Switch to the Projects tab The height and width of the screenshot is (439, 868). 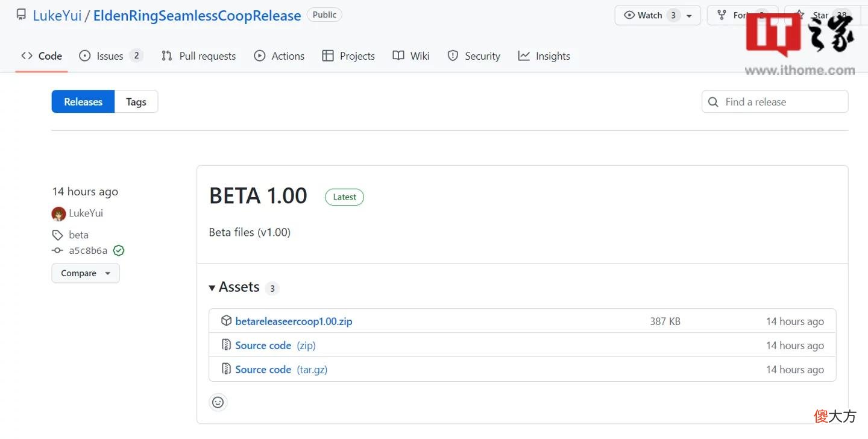(x=348, y=56)
